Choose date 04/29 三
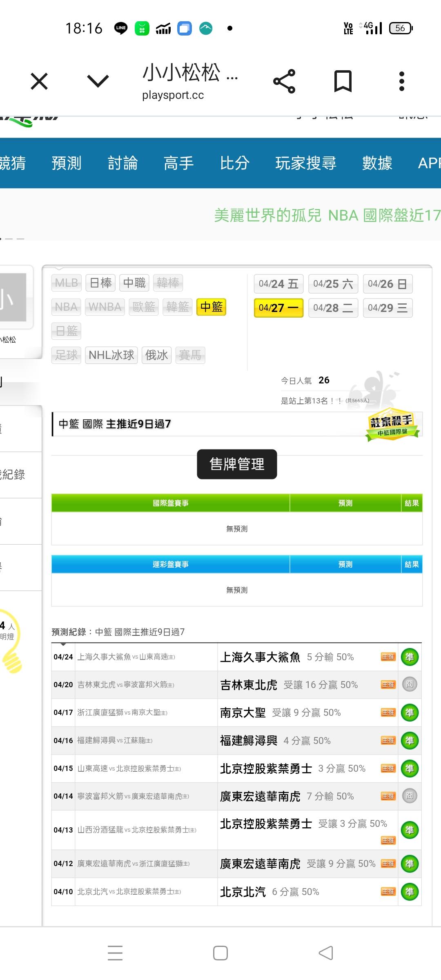 click(x=388, y=308)
